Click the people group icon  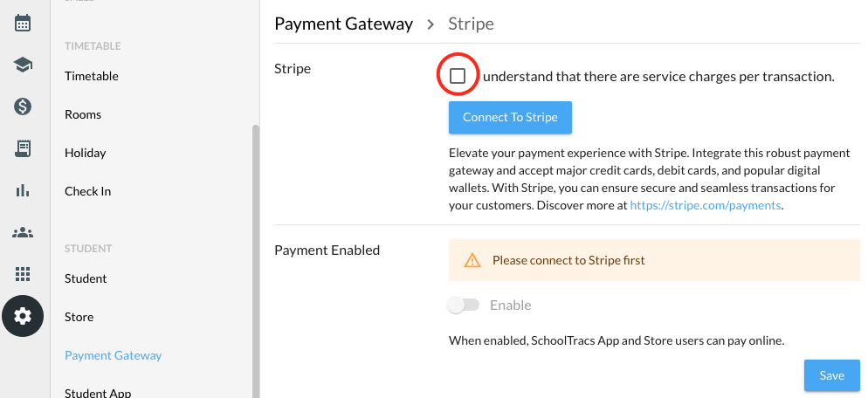tap(23, 232)
